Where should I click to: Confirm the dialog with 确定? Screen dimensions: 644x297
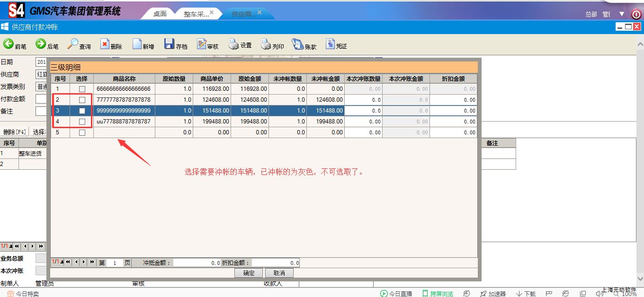tap(249, 273)
